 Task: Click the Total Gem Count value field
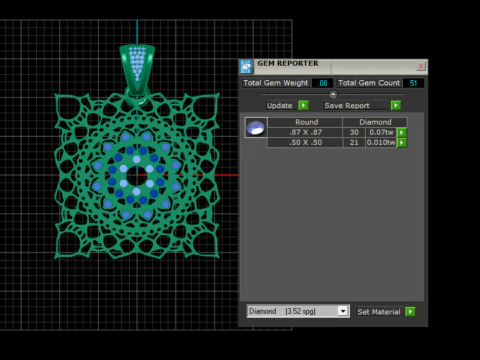(x=413, y=83)
